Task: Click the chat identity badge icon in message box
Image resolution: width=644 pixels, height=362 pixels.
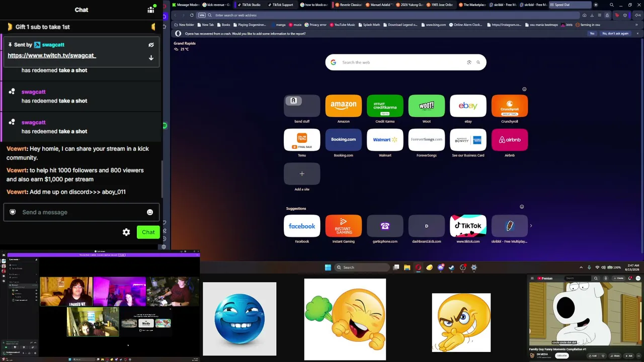Action: point(13,212)
